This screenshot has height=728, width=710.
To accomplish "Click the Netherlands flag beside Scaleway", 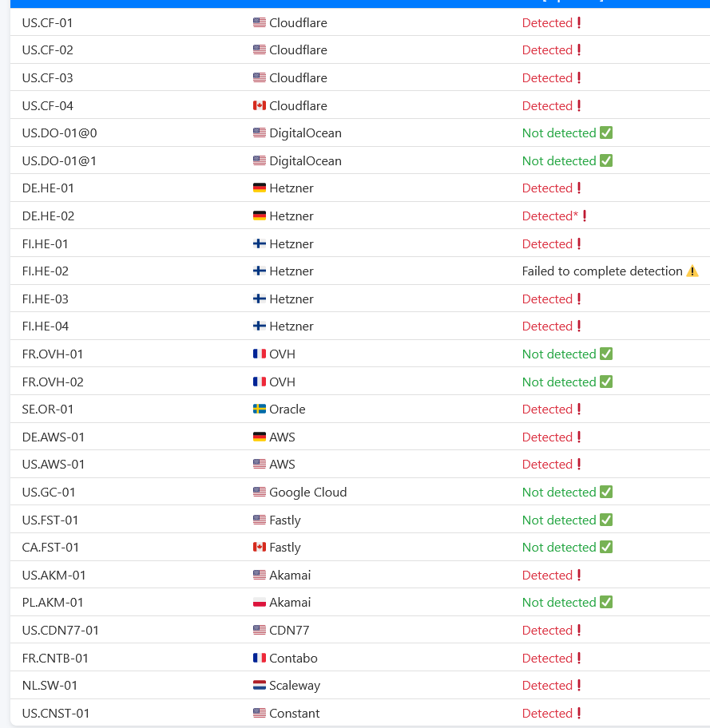I will click(x=260, y=686).
